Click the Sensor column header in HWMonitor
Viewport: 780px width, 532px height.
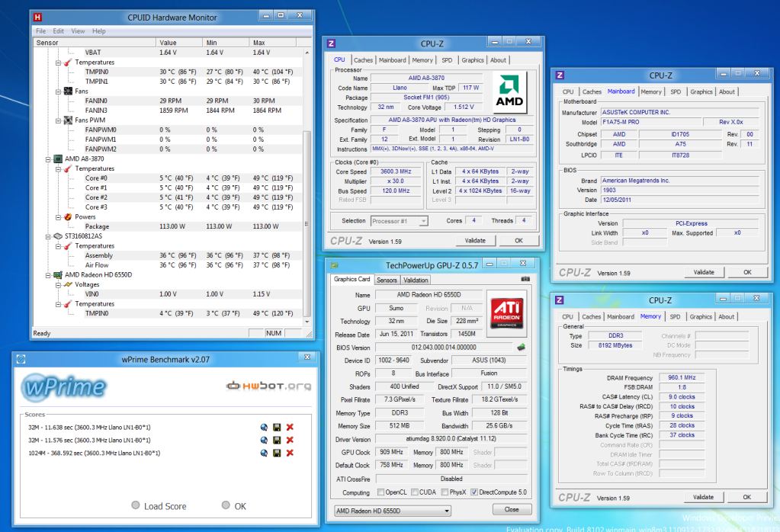coord(95,43)
